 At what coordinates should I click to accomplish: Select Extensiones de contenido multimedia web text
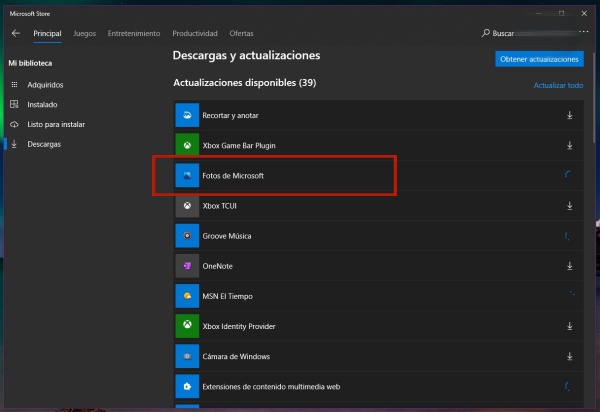point(271,387)
